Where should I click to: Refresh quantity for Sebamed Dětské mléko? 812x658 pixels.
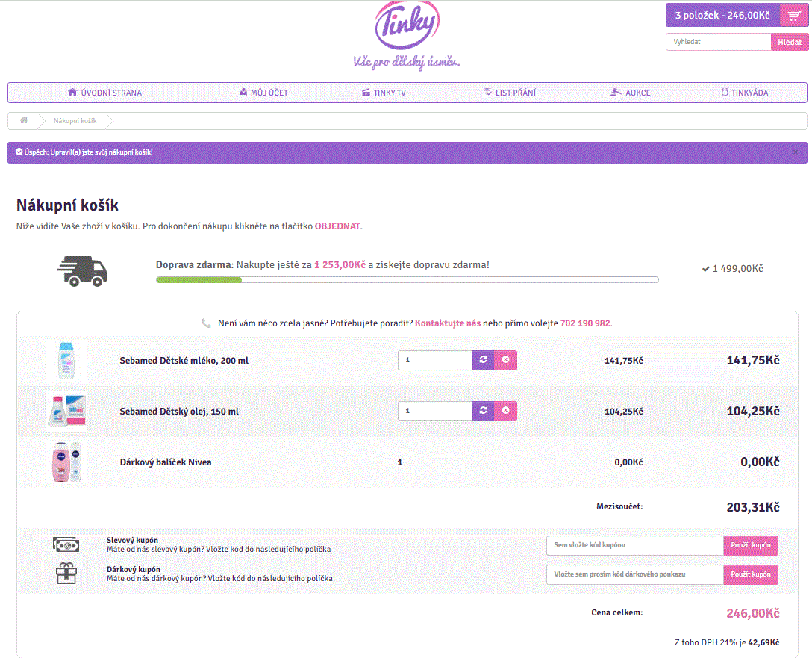[483, 360]
